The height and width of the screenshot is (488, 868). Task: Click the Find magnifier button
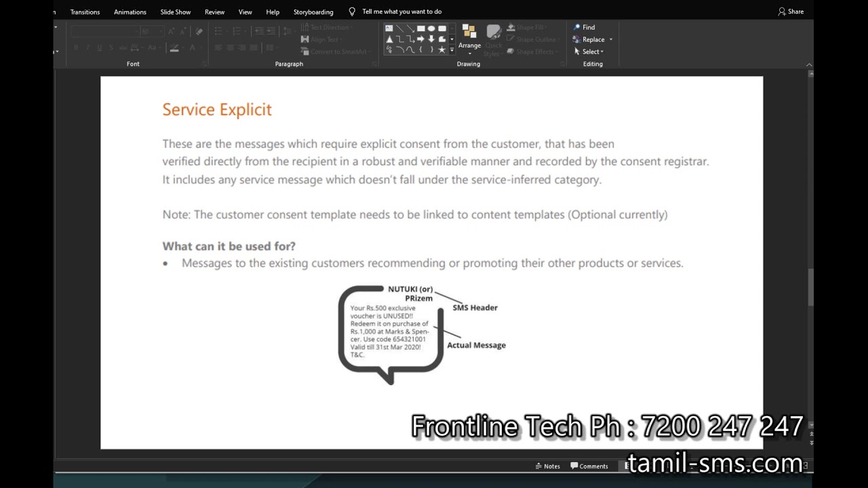click(x=584, y=27)
